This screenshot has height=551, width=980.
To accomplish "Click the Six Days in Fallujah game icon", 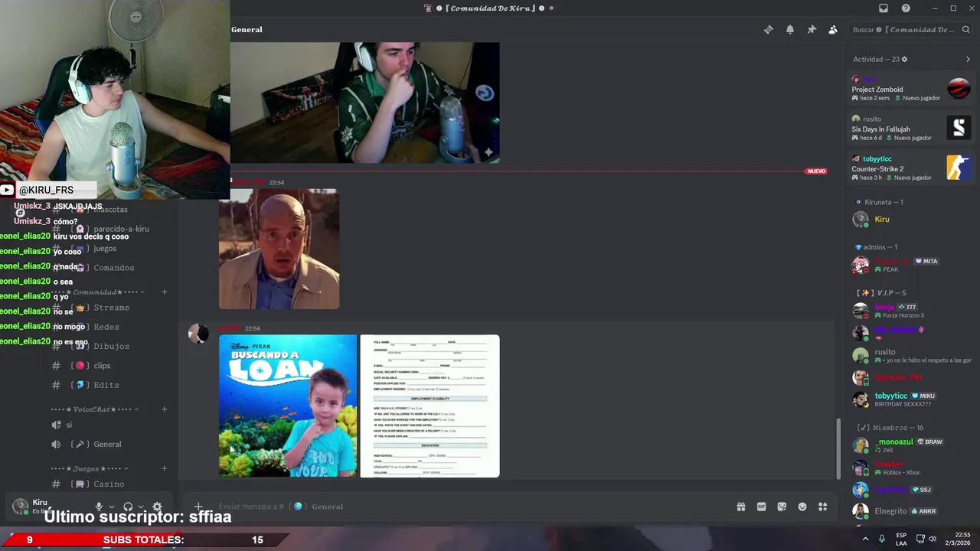I will coord(959,128).
